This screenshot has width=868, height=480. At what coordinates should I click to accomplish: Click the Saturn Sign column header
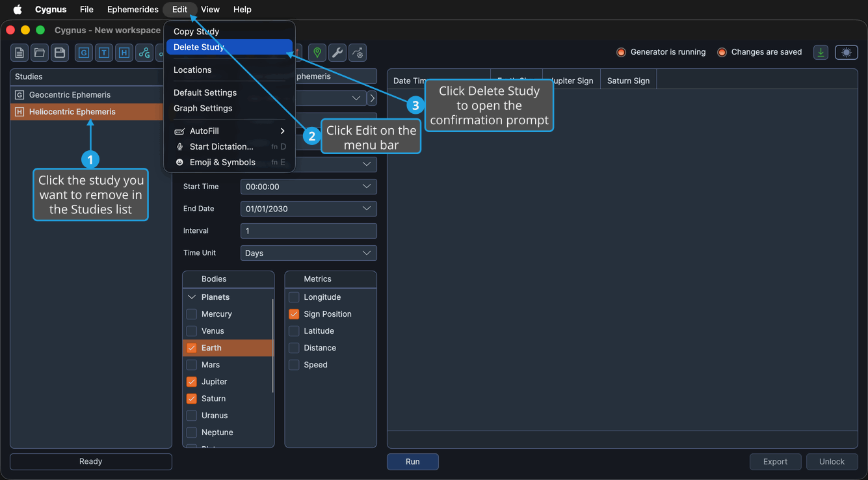pyautogui.click(x=628, y=81)
